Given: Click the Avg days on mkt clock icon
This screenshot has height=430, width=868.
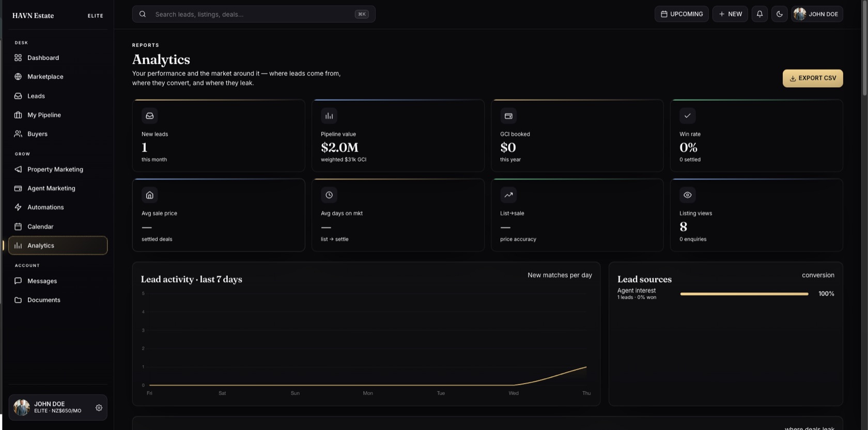Looking at the screenshot, I should (329, 195).
